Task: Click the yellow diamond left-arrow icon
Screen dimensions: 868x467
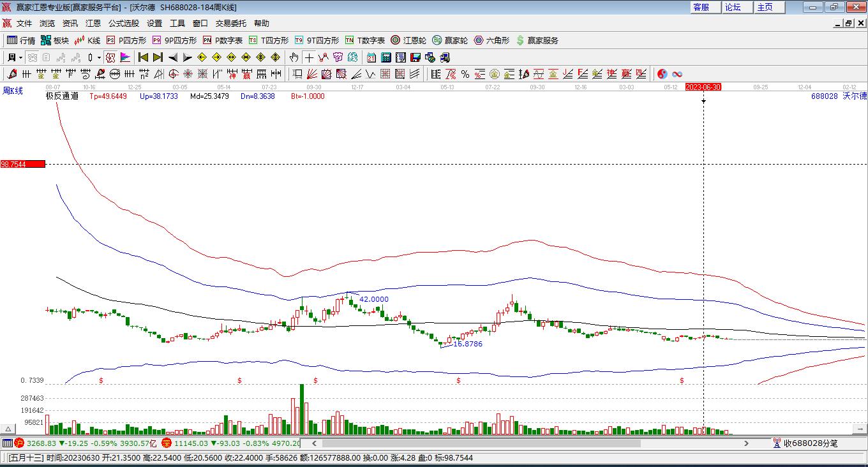Action: (202, 57)
